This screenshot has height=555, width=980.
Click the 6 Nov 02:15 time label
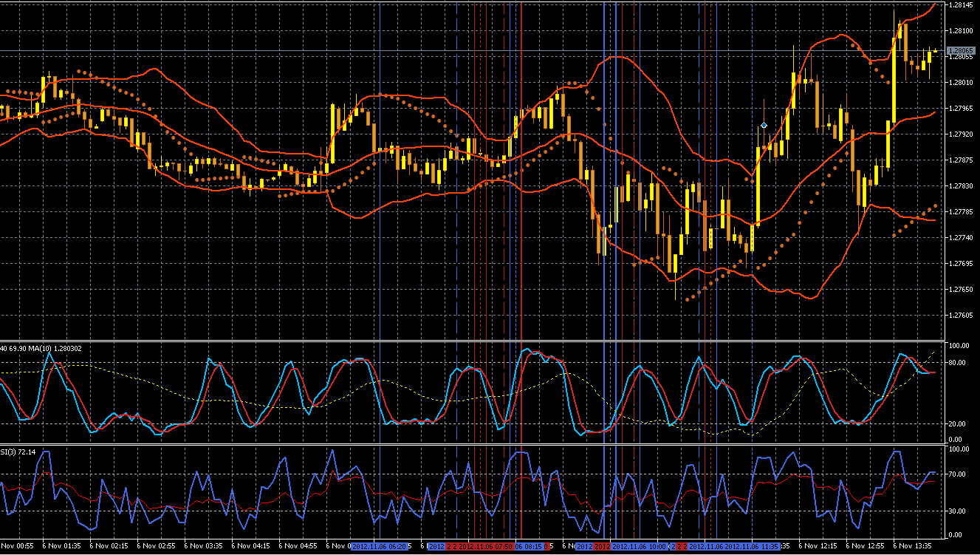(109, 546)
